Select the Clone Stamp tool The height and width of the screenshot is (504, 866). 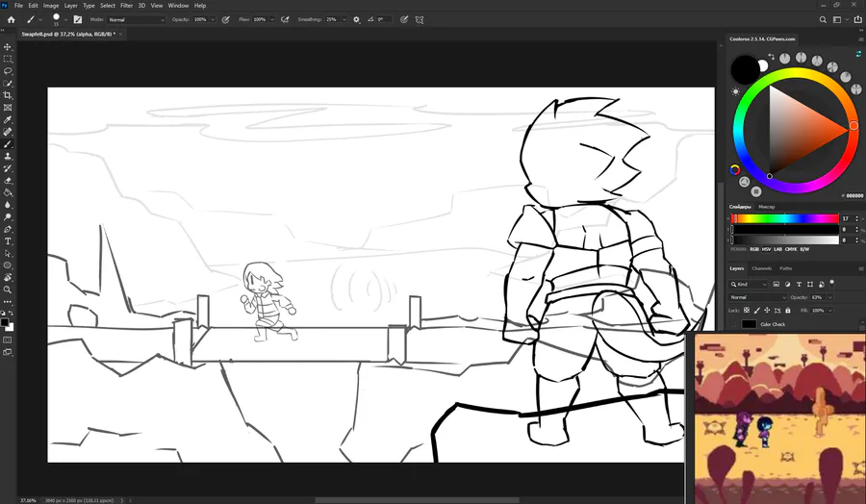coord(8,156)
